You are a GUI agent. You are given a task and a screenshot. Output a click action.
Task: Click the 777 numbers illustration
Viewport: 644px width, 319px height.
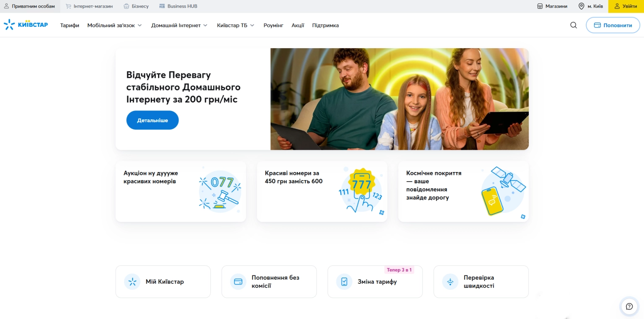point(361,190)
